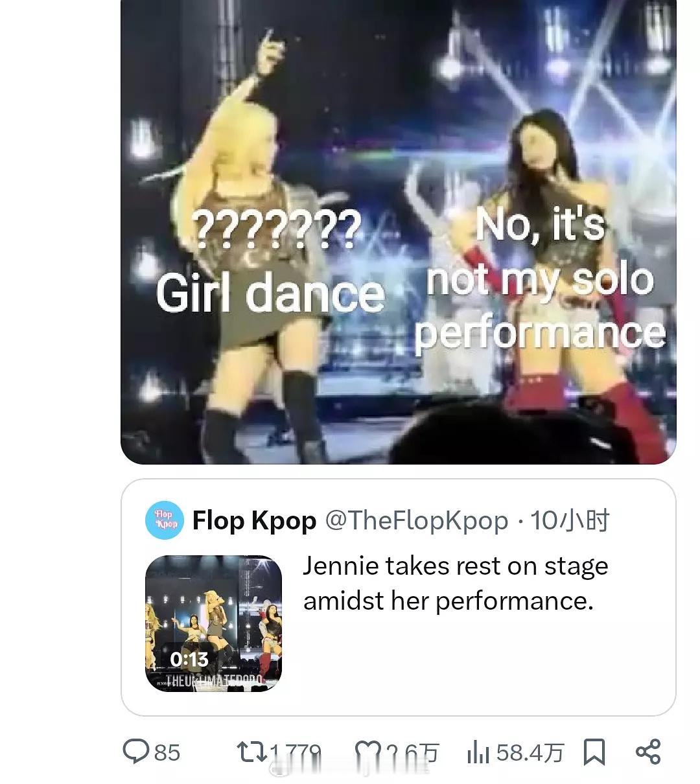Open the 10小时 timestamp link
Image resolution: width=700 pixels, height=784 pixels.
pos(570,520)
